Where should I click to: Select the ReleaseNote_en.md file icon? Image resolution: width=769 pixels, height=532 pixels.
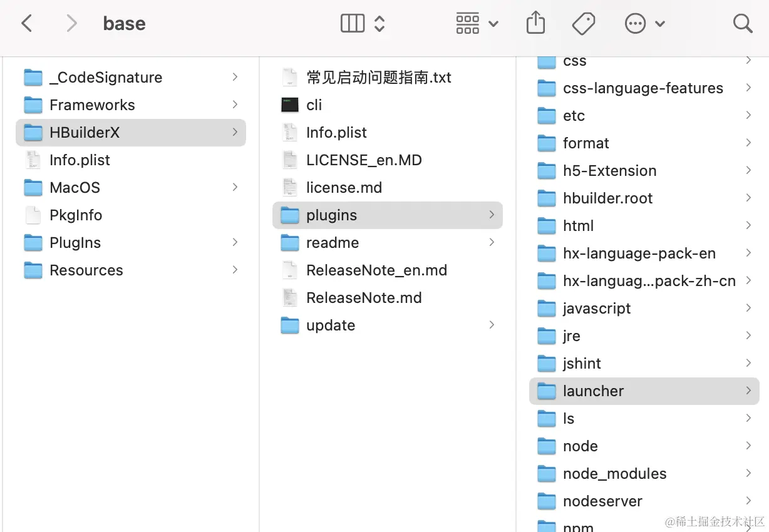(290, 270)
